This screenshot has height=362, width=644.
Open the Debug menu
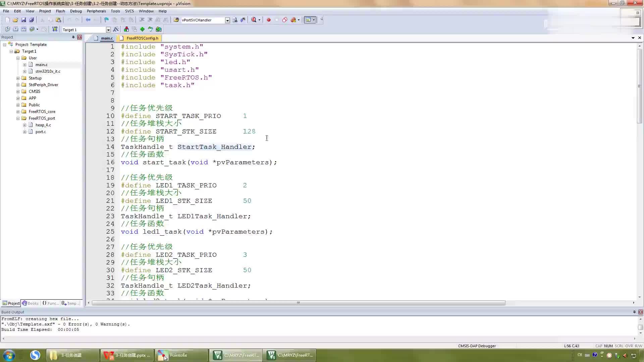(x=75, y=11)
